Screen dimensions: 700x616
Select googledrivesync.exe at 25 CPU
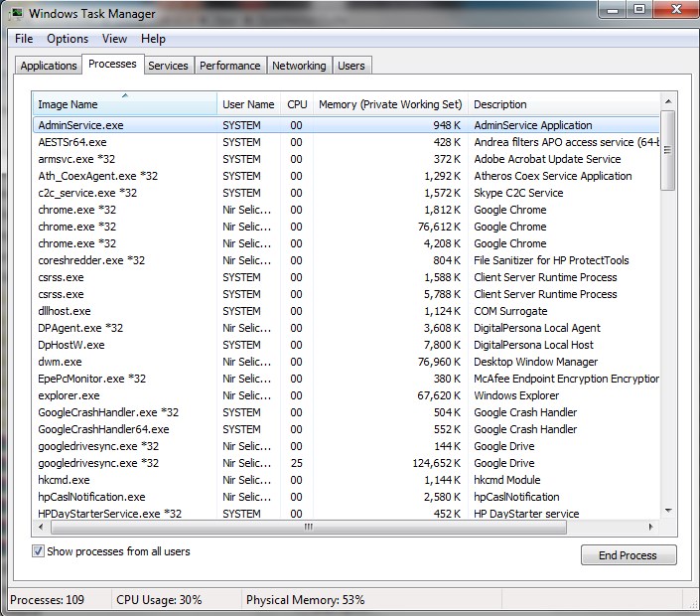pos(346,463)
